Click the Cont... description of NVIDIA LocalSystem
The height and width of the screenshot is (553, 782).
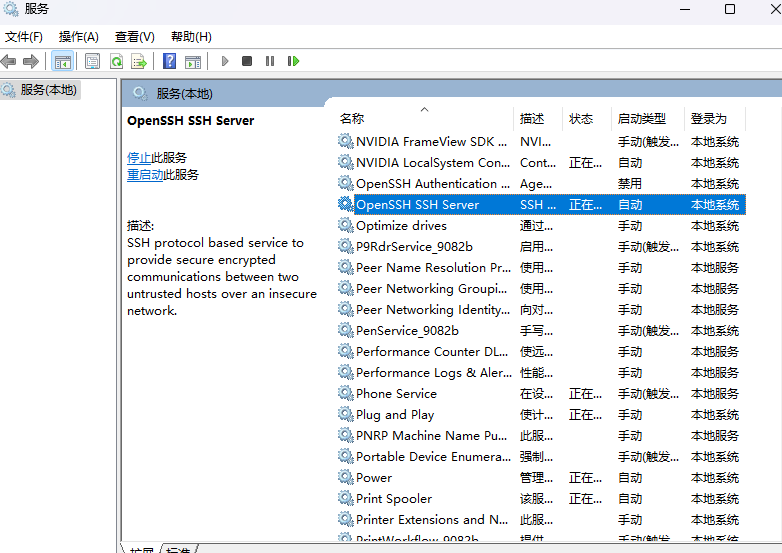(x=538, y=163)
